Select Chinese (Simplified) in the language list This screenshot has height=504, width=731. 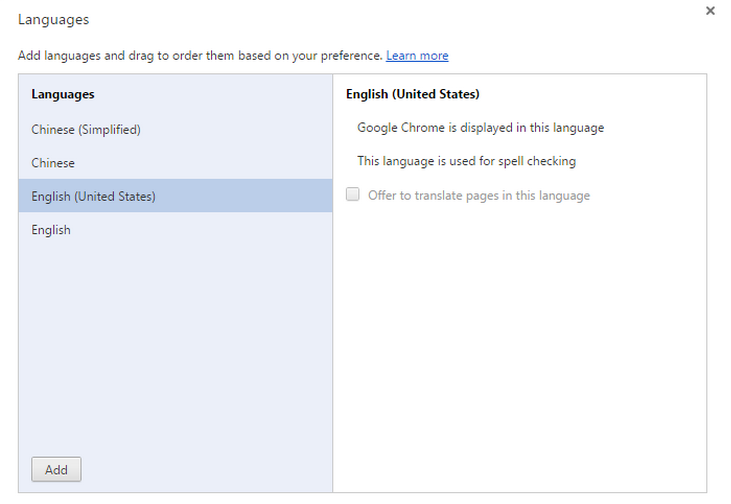pyautogui.click(x=86, y=129)
